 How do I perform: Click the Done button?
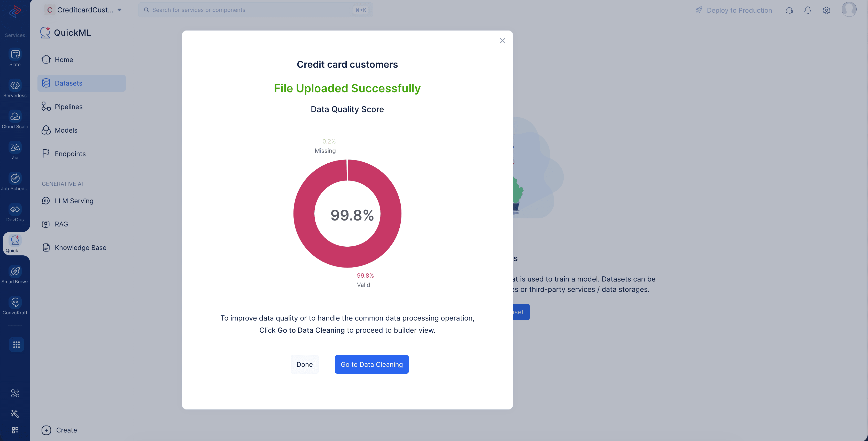[x=304, y=364]
